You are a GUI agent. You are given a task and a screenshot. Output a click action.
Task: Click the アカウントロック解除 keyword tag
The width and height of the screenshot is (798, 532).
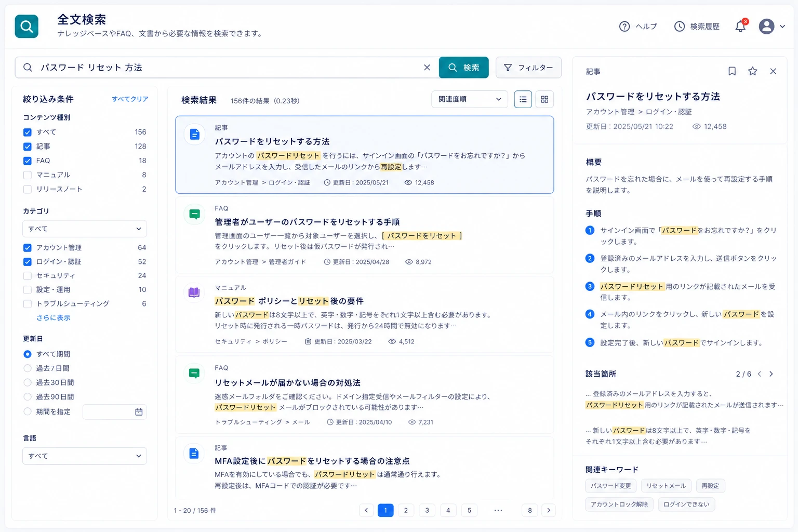[x=619, y=504]
